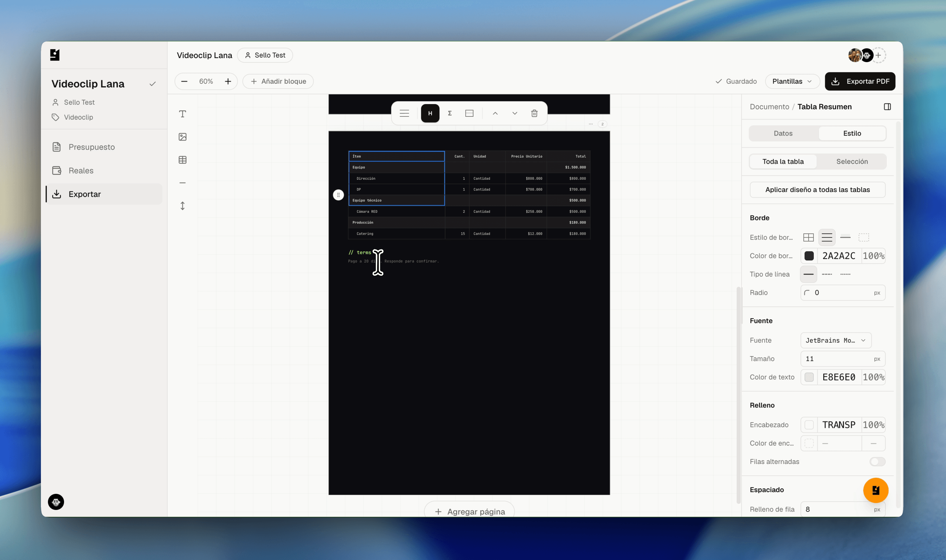Select solid line type
The width and height of the screenshot is (946, 560).
coord(808,274)
